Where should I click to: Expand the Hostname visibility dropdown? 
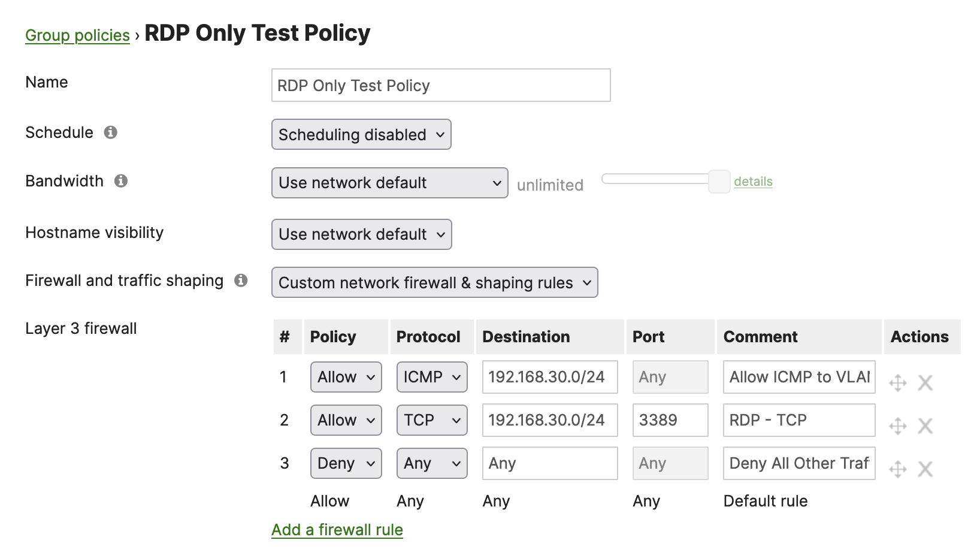pos(361,234)
